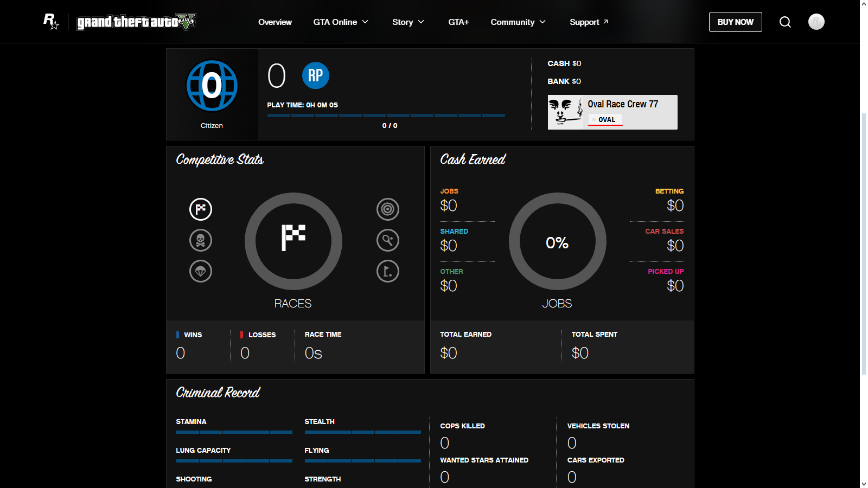Open the Oval Race Crew 77 link
The height and width of the screenshot is (488, 868).
click(x=623, y=104)
